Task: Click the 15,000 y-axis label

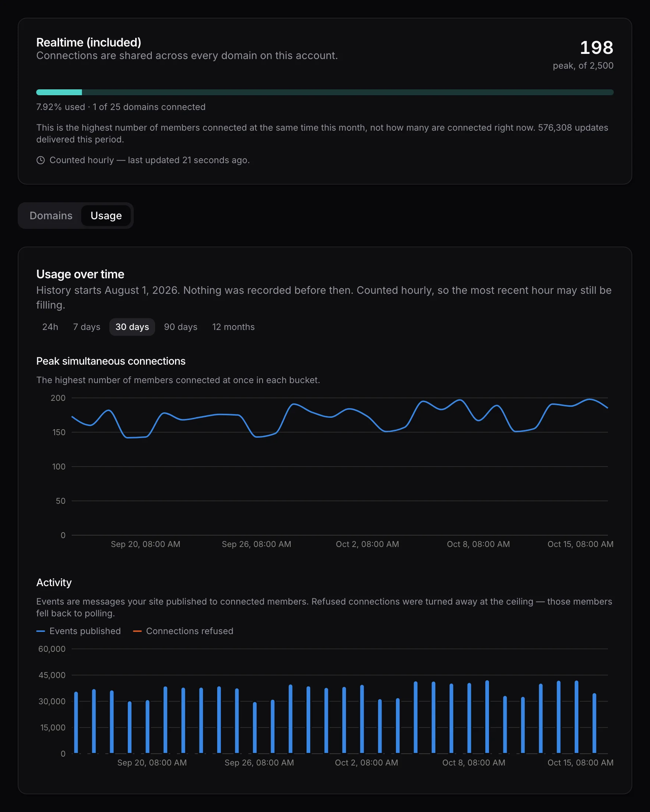Action: tap(53, 727)
